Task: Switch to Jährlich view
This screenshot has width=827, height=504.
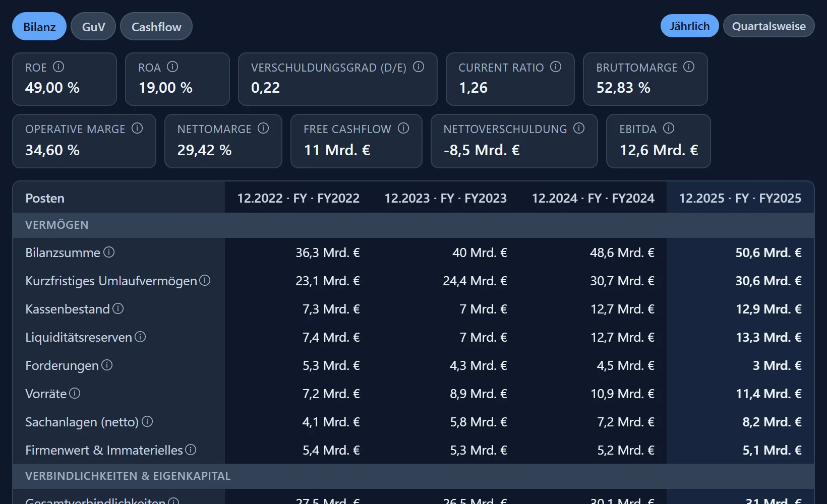Action: [x=689, y=26]
